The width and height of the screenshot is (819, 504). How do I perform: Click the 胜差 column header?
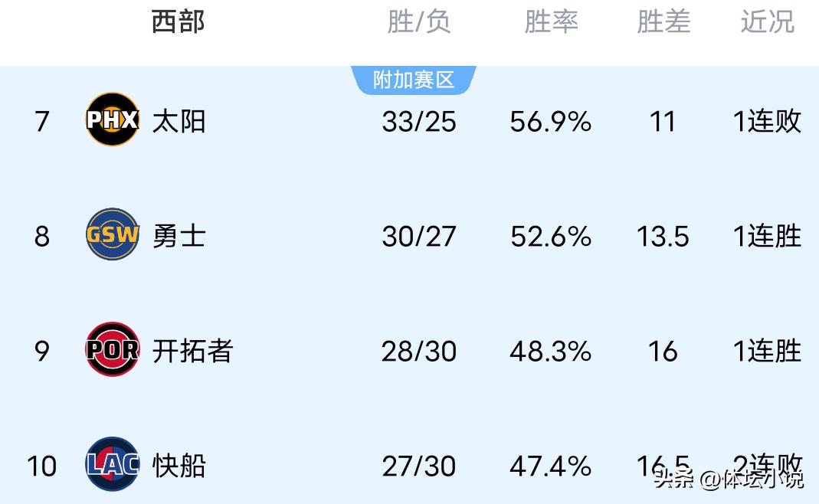663,22
